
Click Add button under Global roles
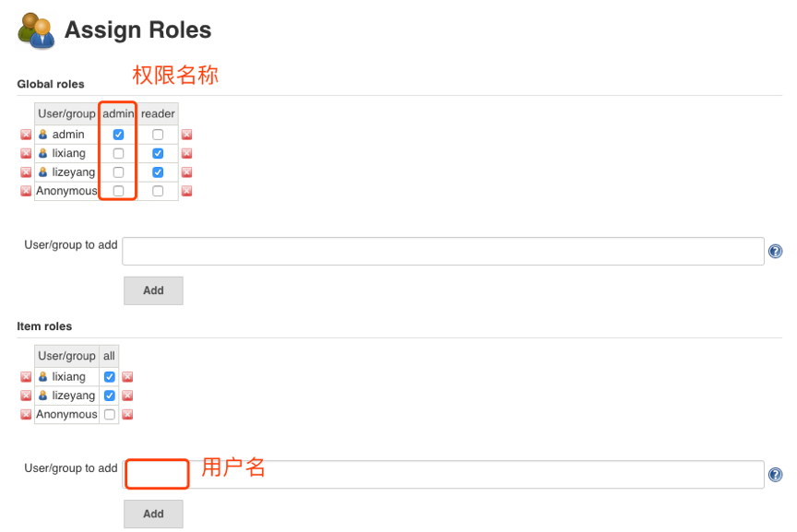153,290
